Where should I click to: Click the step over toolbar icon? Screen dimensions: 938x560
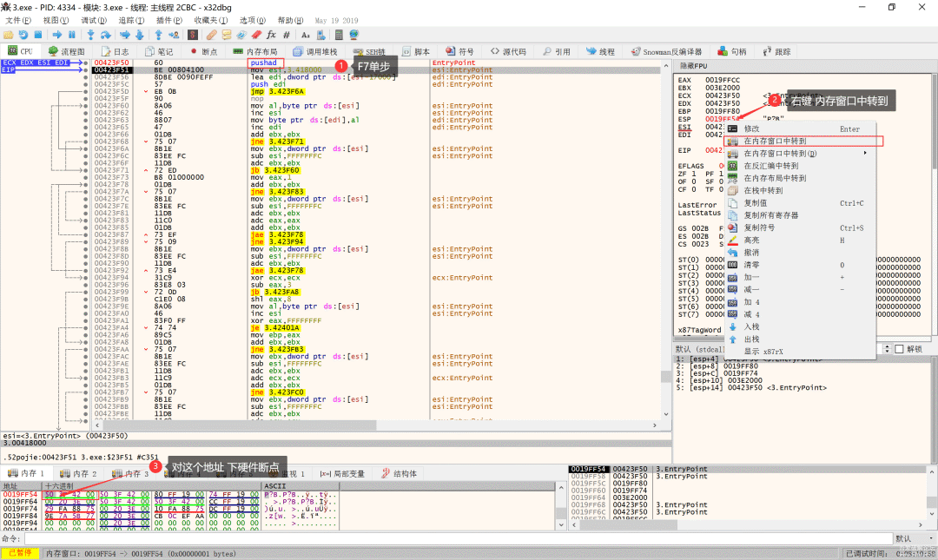tap(106, 35)
